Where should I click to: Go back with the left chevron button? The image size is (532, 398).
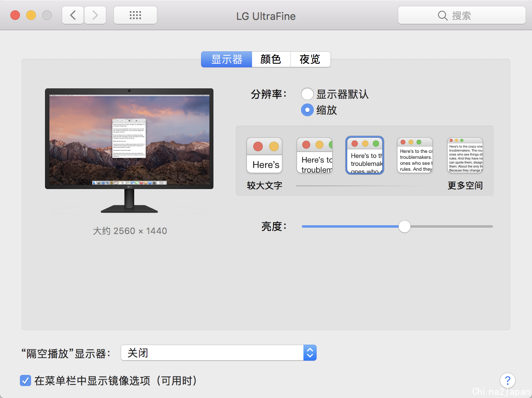[x=73, y=16]
